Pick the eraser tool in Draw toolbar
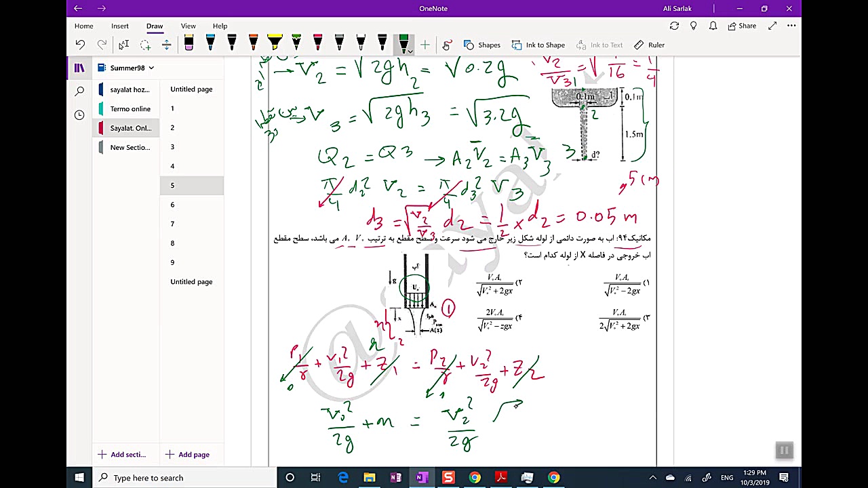 pyautogui.click(x=189, y=44)
